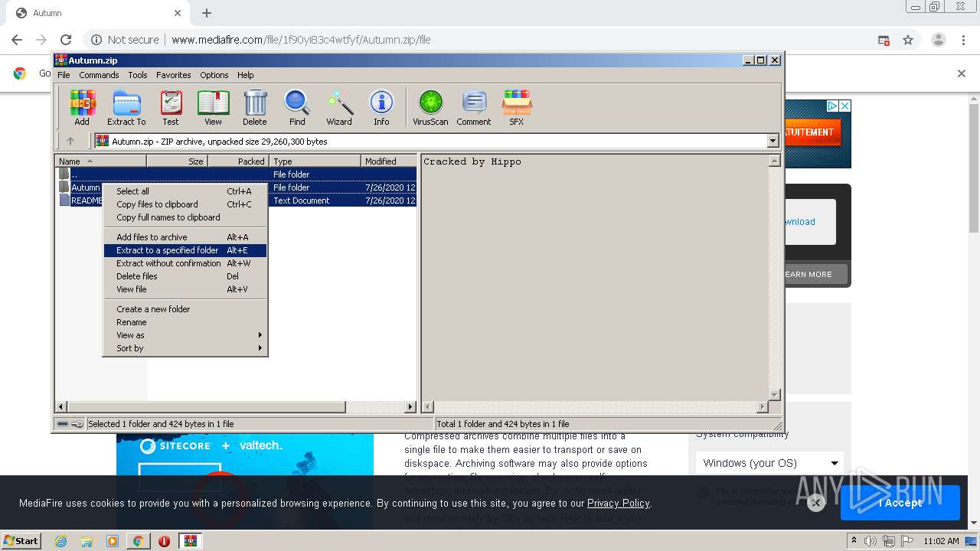This screenshot has width=980, height=551.
Task: Show archive Info
Action: (381, 107)
